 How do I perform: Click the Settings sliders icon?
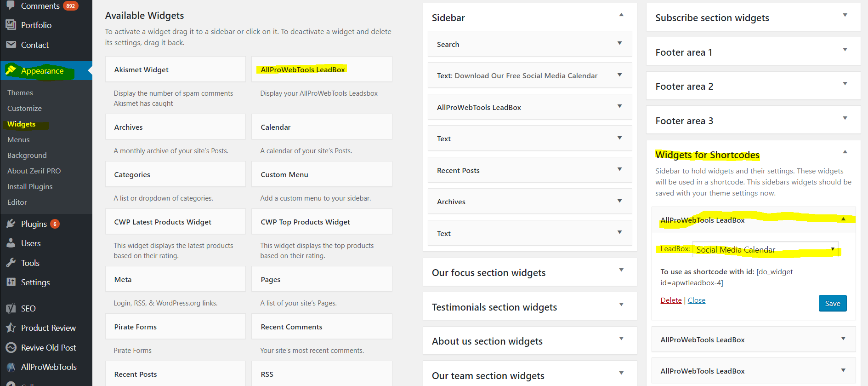coord(11,282)
